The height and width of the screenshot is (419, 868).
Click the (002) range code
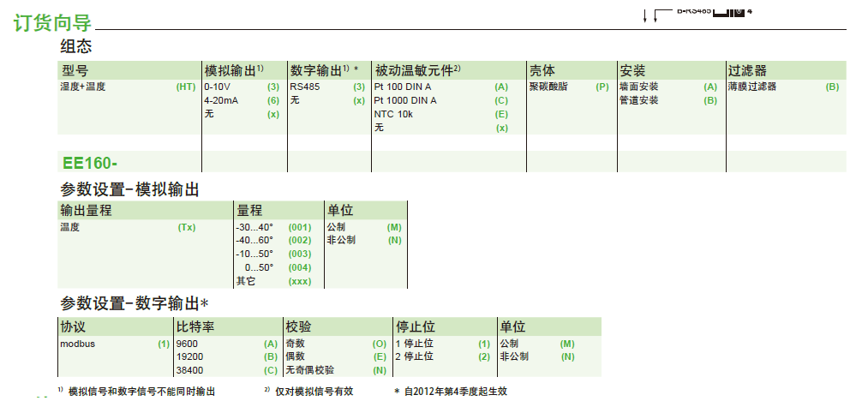tap(300, 241)
